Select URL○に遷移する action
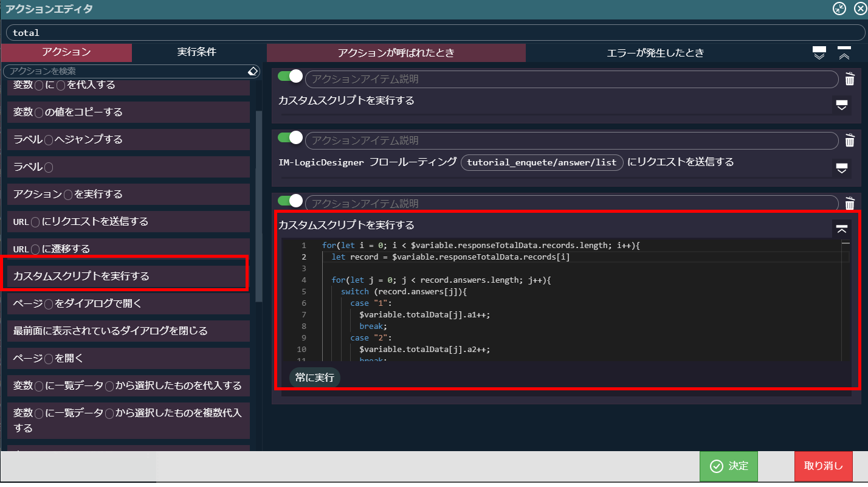This screenshot has height=487, width=868. click(128, 249)
